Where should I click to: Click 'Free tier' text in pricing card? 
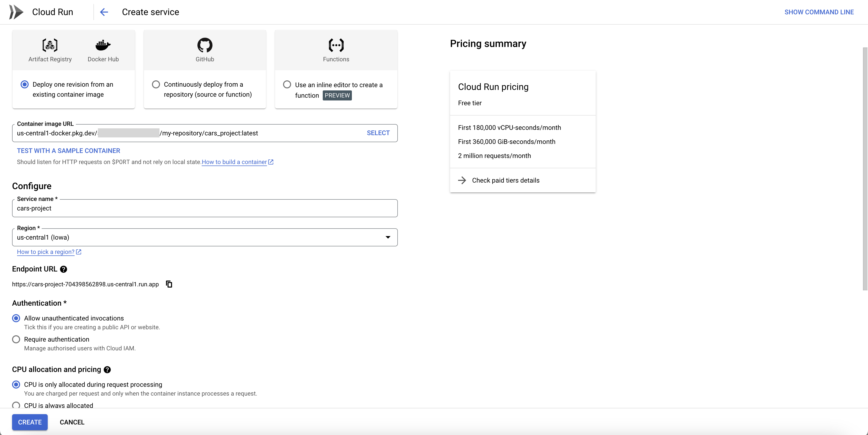coord(470,103)
